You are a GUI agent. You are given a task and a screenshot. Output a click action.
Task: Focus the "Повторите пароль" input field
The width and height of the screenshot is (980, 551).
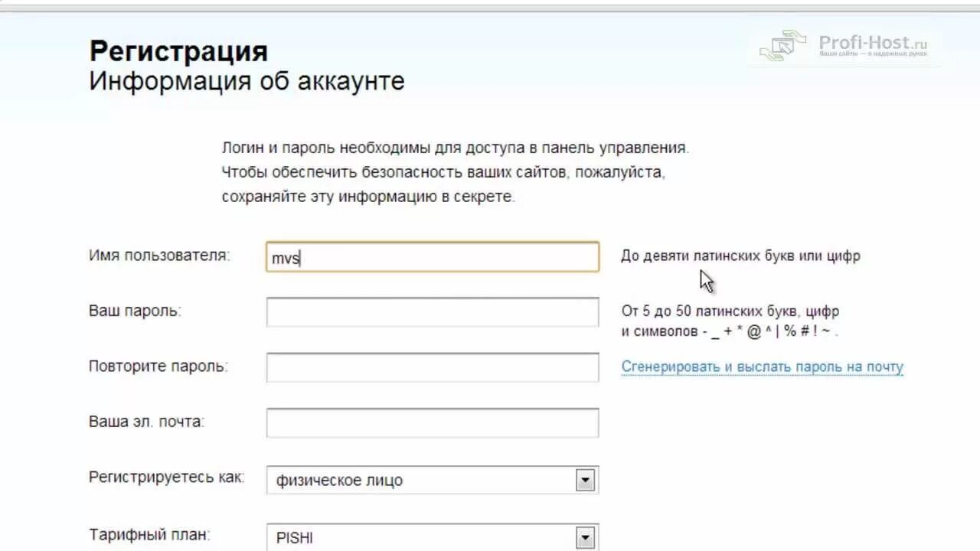click(433, 367)
